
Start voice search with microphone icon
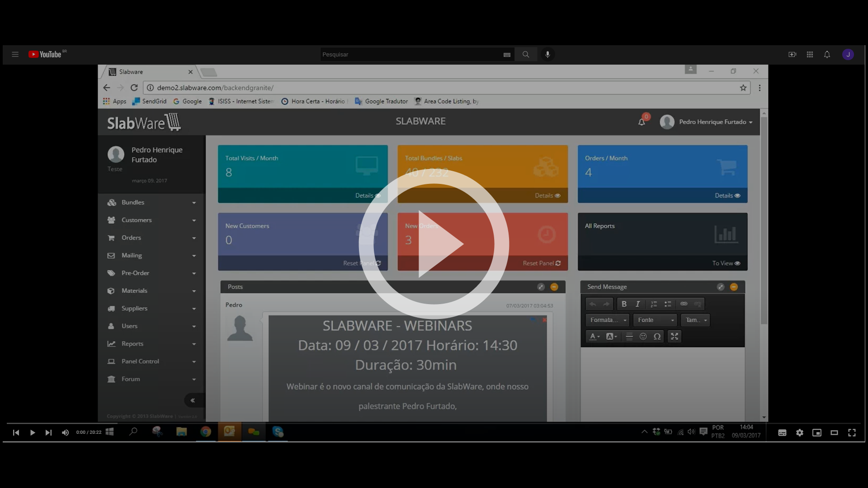(547, 54)
